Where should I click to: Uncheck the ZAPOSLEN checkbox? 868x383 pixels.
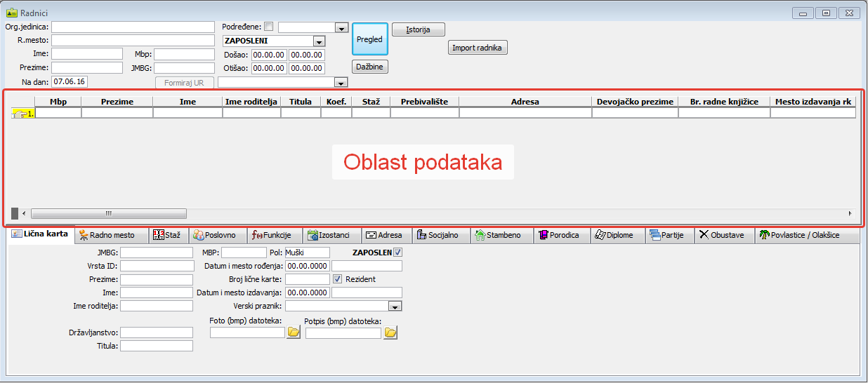[398, 253]
